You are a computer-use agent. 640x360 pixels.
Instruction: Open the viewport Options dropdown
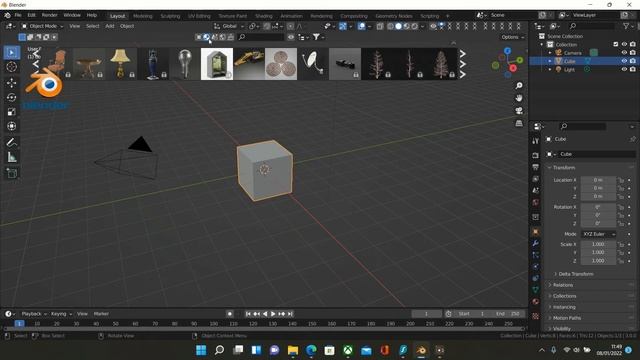click(x=513, y=37)
